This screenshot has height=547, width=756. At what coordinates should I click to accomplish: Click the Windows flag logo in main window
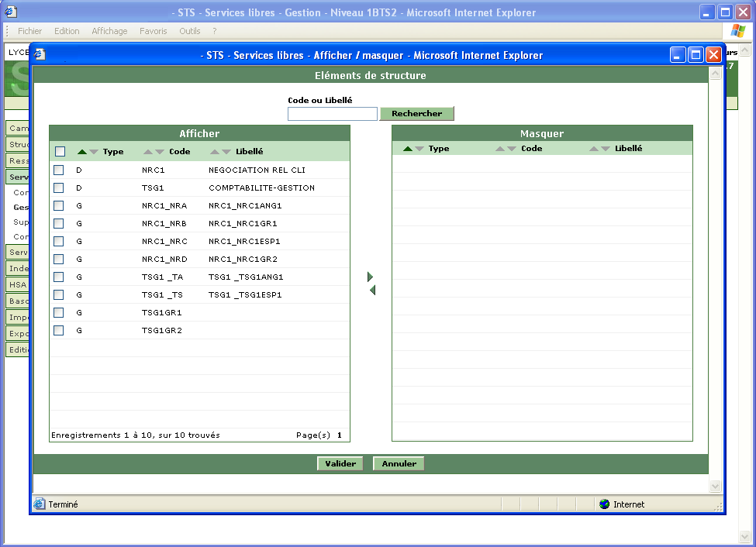pos(737,30)
